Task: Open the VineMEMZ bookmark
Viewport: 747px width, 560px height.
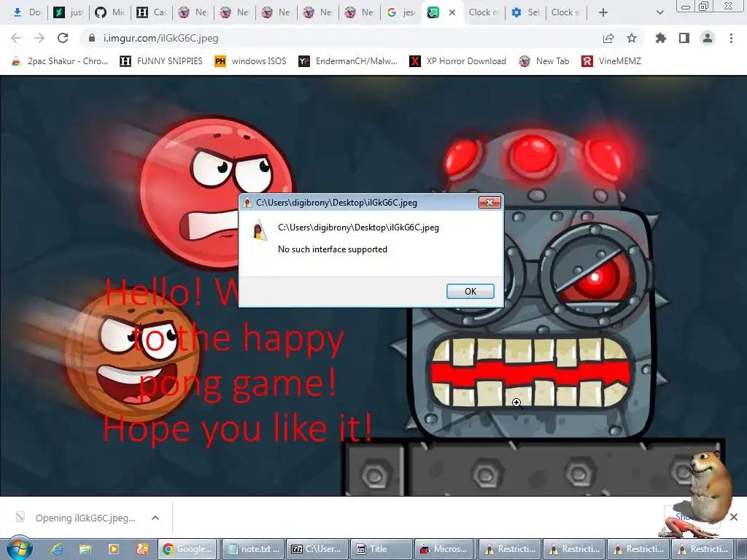Action: [x=611, y=61]
